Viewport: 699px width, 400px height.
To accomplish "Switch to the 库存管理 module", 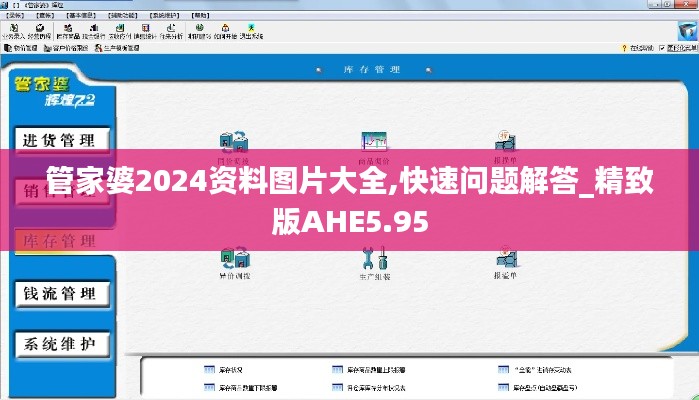I will pos(60,242).
